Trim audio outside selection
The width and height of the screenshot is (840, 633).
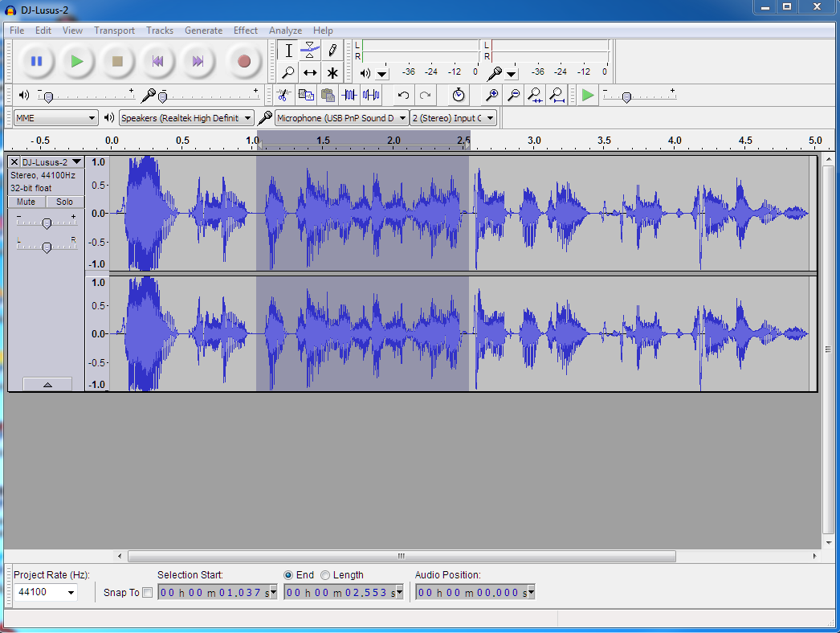point(350,95)
